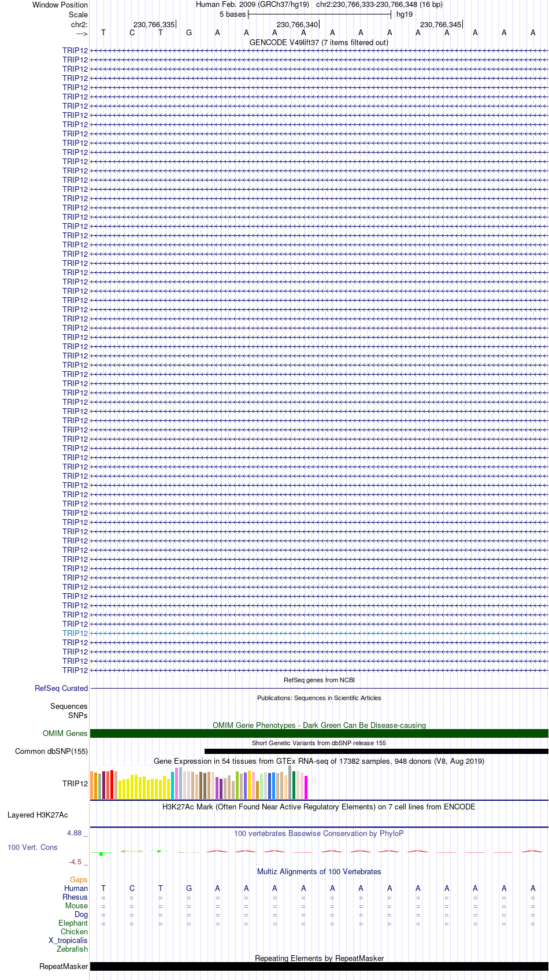549x980 pixels.
Task: Click the TRIP12 label beside the GTEx bar chart
Action: [x=75, y=783]
